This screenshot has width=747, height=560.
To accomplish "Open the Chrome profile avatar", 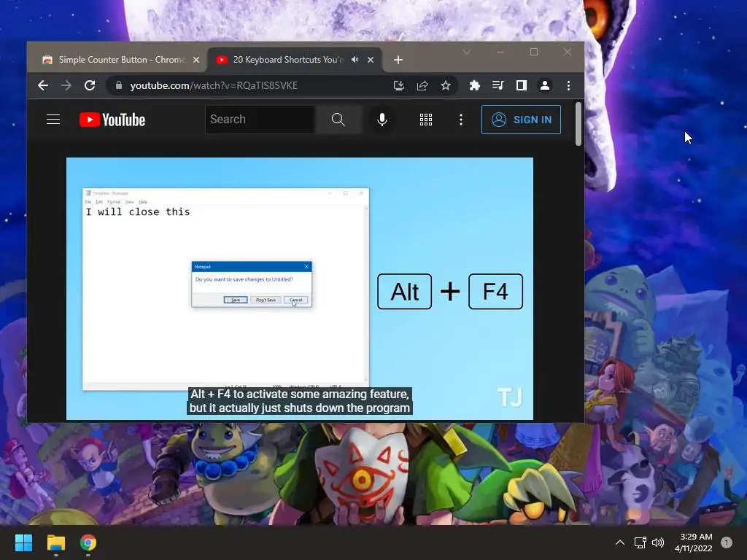I will click(x=544, y=85).
